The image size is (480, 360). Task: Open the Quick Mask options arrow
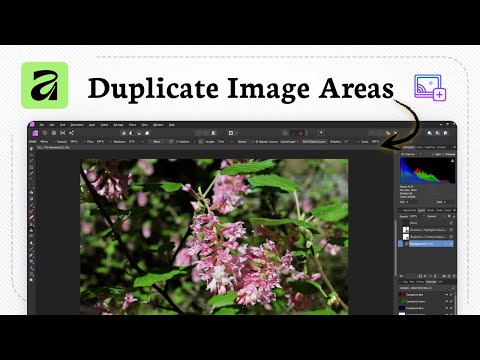[236, 133]
